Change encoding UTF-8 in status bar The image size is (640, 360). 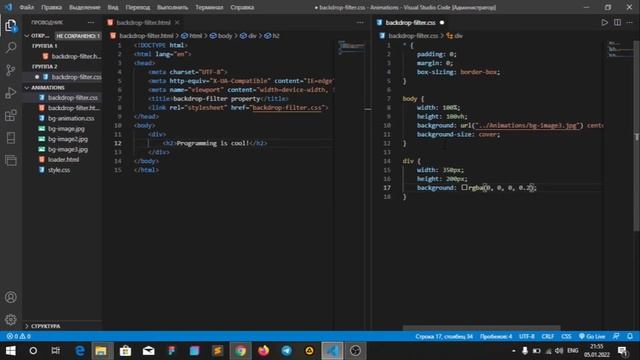tap(527, 336)
